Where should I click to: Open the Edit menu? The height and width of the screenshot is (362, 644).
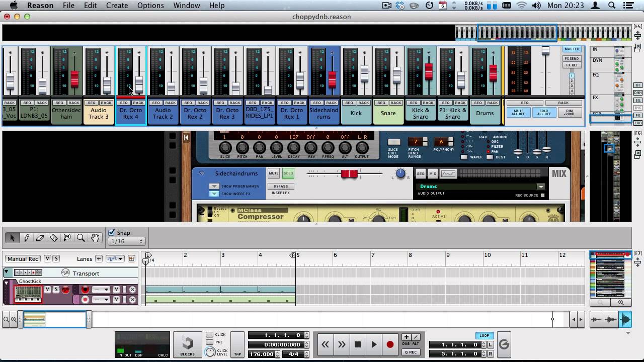90,6
